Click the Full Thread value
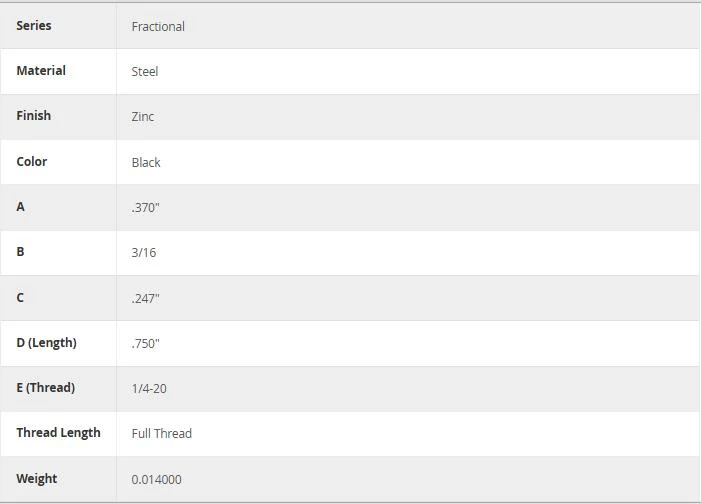Image resolution: width=701 pixels, height=504 pixels. tap(161, 433)
